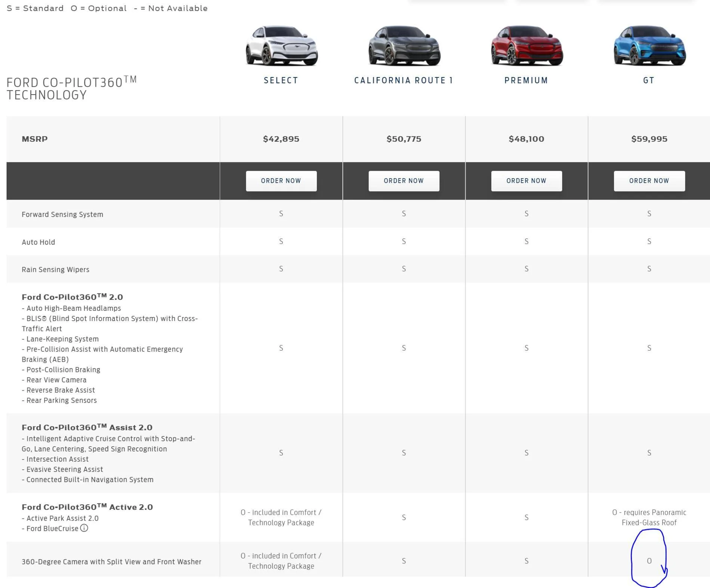Image resolution: width=710 pixels, height=588 pixels.
Task: Click the Rain Sensing Wipers row label
Action: pos(56,270)
